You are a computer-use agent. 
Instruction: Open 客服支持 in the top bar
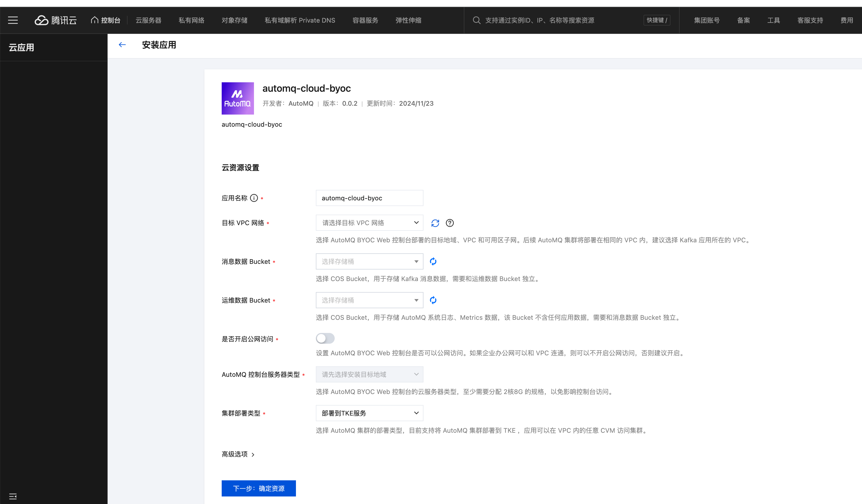(810, 20)
